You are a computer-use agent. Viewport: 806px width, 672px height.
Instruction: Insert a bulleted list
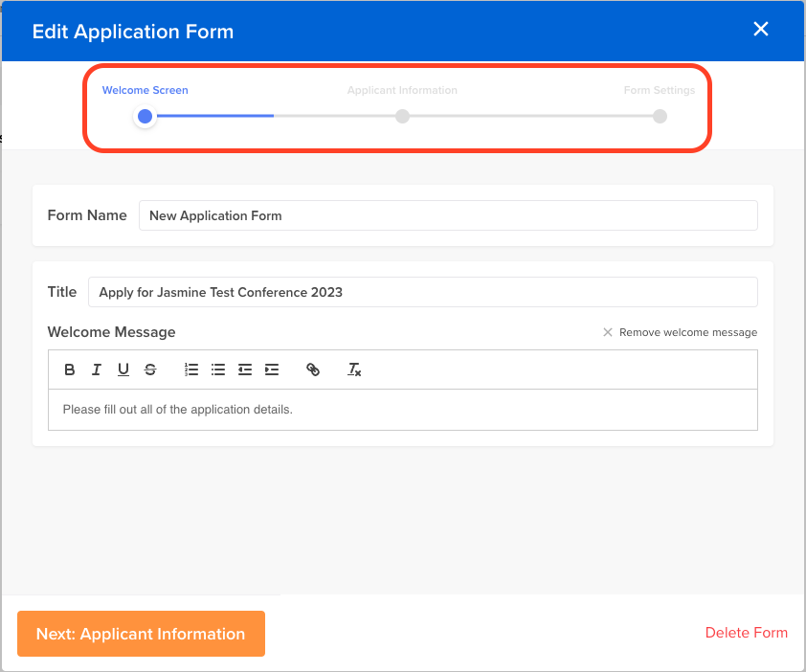(x=217, y=370)
